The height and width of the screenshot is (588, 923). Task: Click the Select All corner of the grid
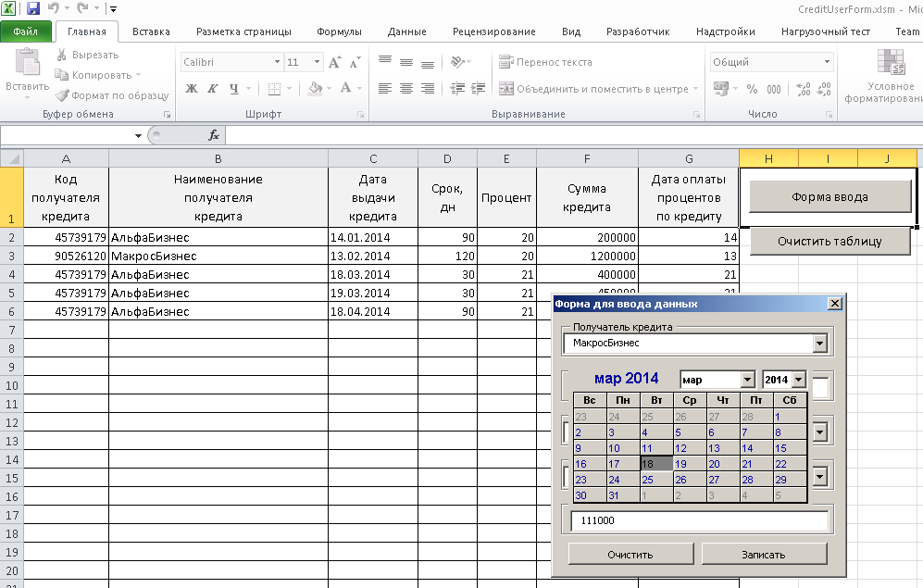tap(12, 159)
